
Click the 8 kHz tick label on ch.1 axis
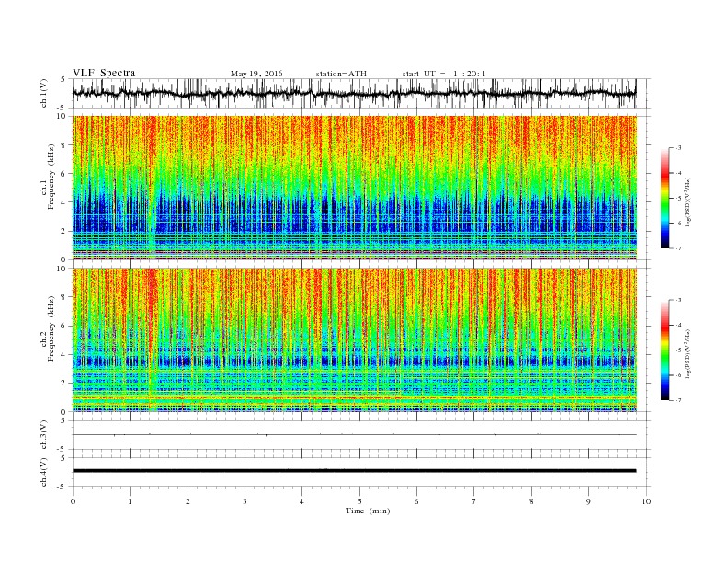(x=64, y=145)
